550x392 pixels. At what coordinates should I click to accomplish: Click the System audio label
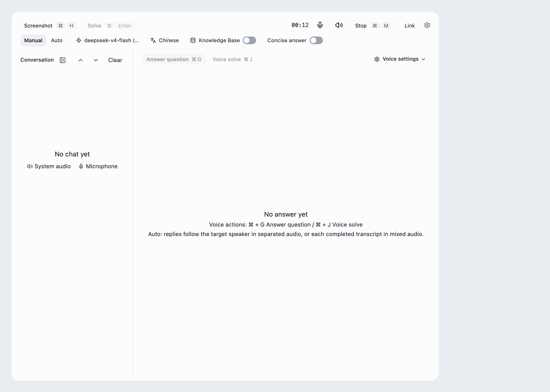tap(53, 166)
